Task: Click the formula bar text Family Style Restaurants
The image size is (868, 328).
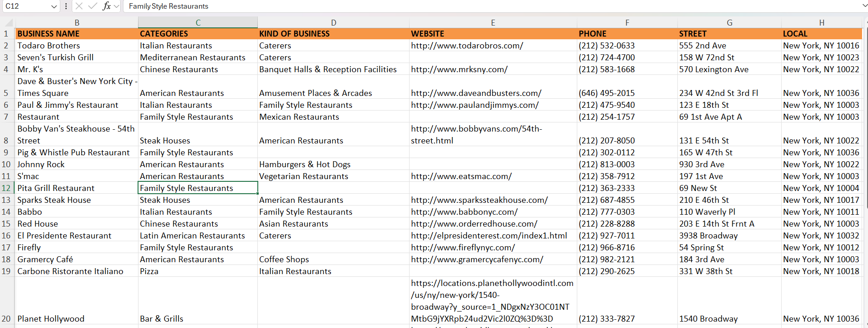Action: pyautogui.click(x=169, y=6)
